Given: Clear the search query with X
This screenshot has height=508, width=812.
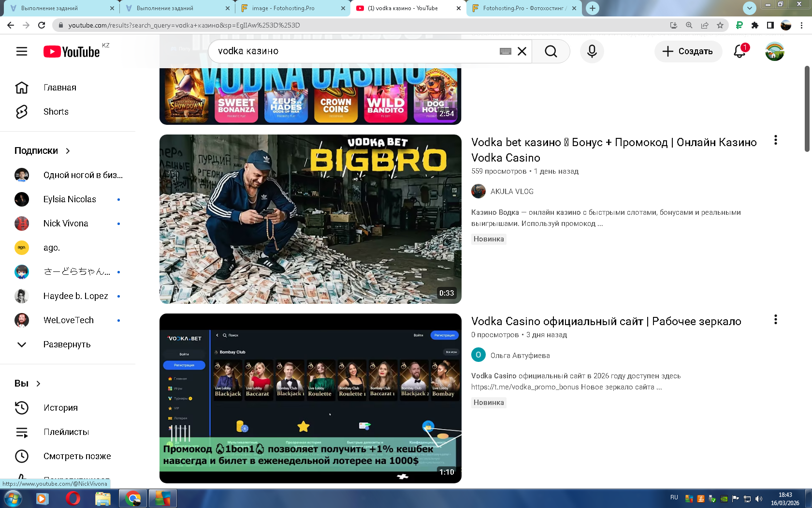Looking at the screenshot, I should 522,51.
